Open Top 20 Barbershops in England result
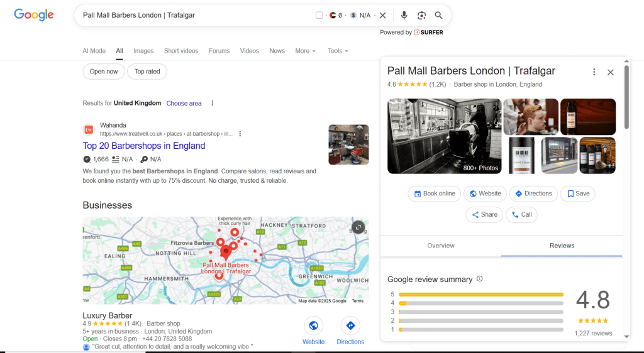This screenshot has width=644, height=353. (144, 146)
